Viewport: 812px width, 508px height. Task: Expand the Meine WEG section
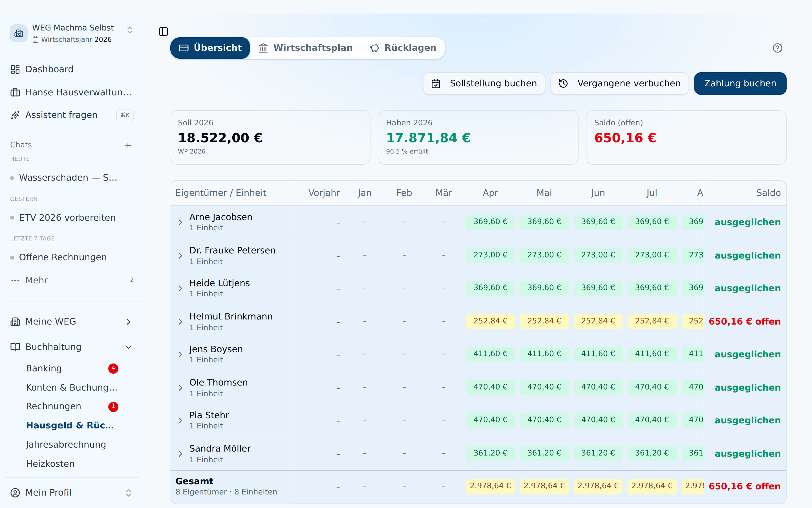coord(129,321)
